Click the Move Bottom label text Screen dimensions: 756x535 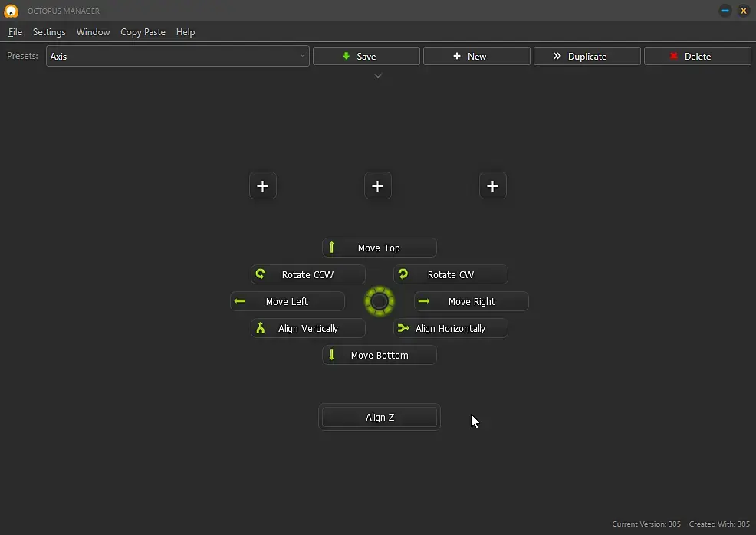pos(380,355)
